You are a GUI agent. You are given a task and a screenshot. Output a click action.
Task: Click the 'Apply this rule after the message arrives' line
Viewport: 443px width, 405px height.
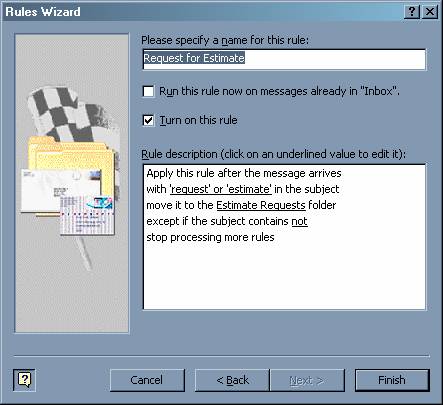point(244,173)
